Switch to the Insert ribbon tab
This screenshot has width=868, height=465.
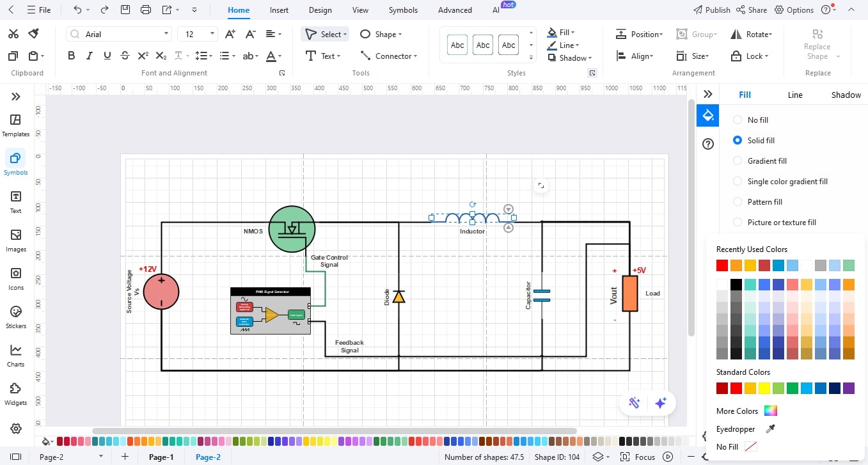pyautogui.click(x=279, y=10)
